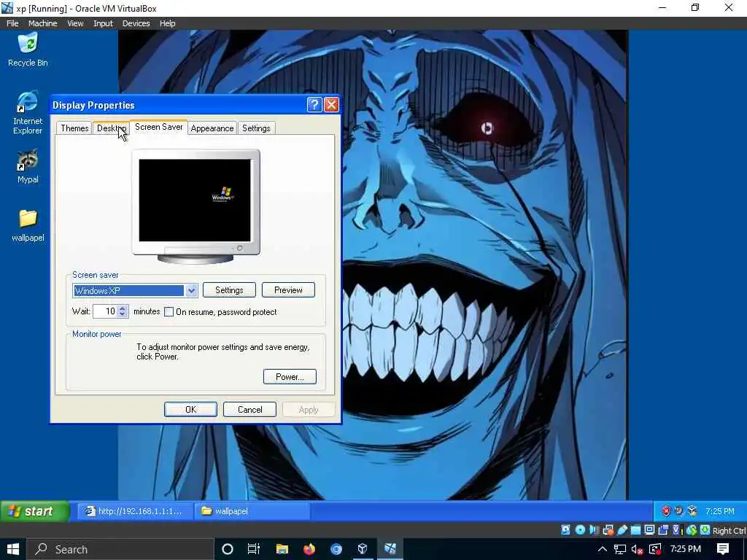
Task: Click the VirtualBox hard disk activity indicator
Action: [565, 530]
